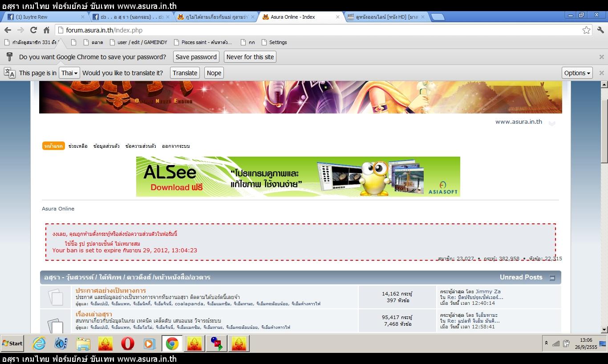608x364 pixels.
Task: Open the Settings bookmark
Action: pos(274,42)
